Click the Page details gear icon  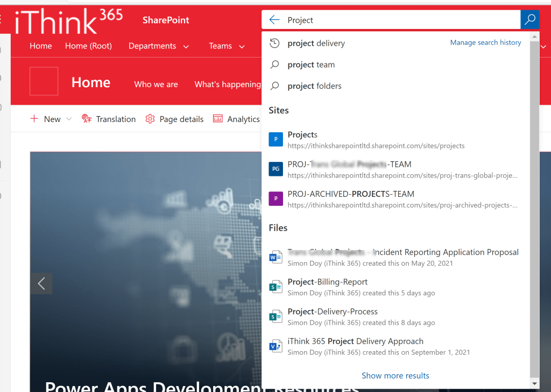point(150,119)
